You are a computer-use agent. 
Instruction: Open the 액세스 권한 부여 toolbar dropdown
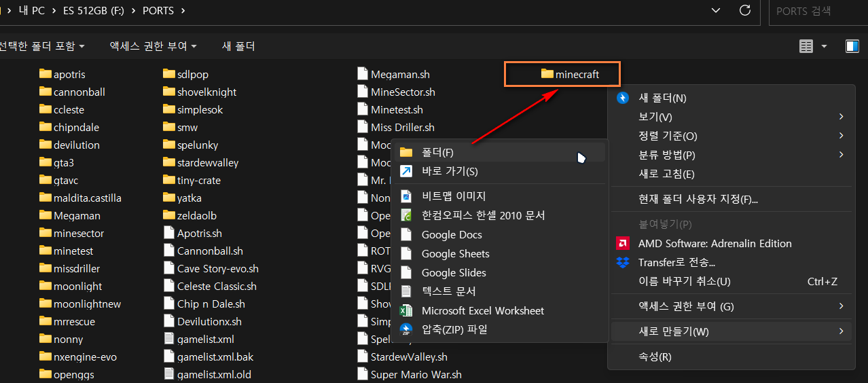pyautogui.click(x=153, y=46)
